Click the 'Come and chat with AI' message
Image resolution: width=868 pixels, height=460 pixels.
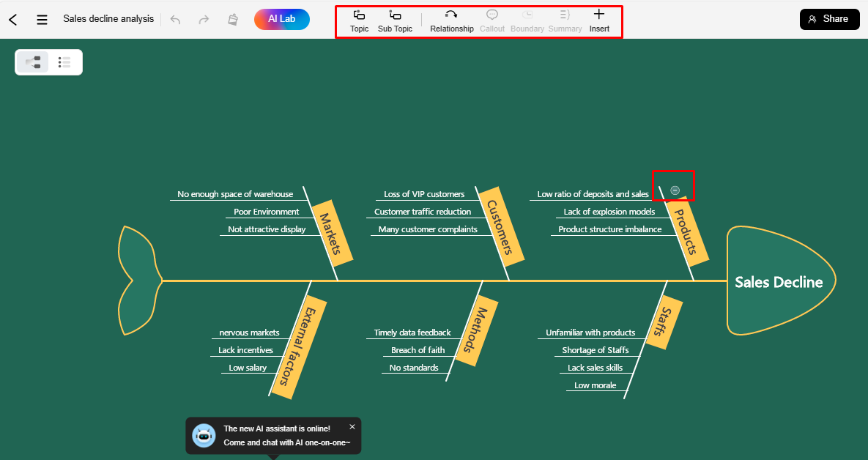(x=286, y=443)
